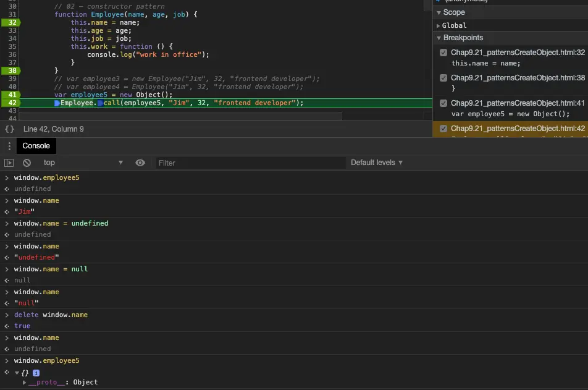Click the first 'window.employee5' console entry

[x=47, y=177]
